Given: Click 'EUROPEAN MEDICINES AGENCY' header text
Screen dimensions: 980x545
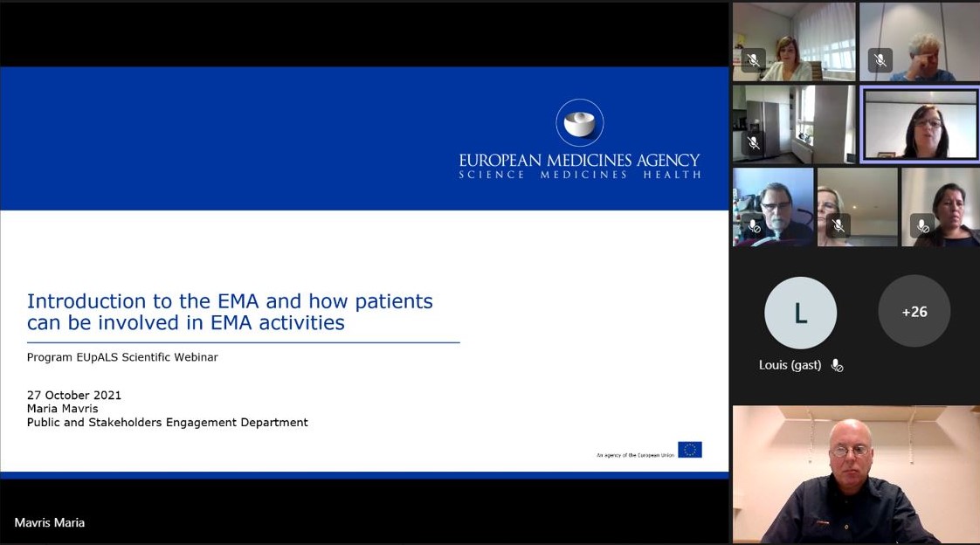Looking at the screenshot, I should click(579, 161).
